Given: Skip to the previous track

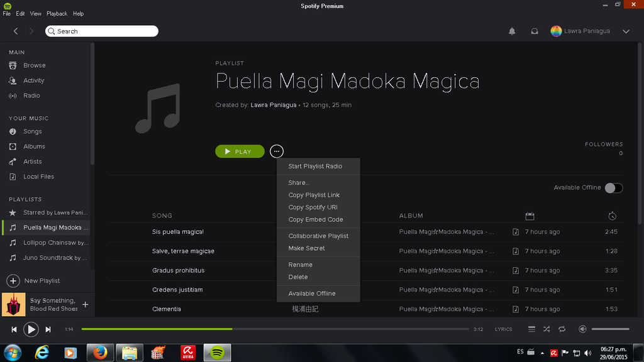Looking at the screenshot, I should tap(14, 329).
